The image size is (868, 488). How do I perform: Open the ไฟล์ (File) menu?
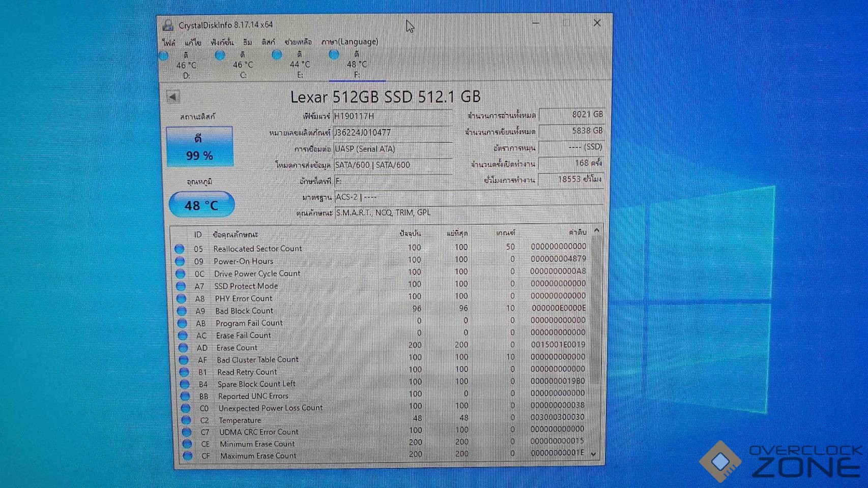(x=169, y=42)
